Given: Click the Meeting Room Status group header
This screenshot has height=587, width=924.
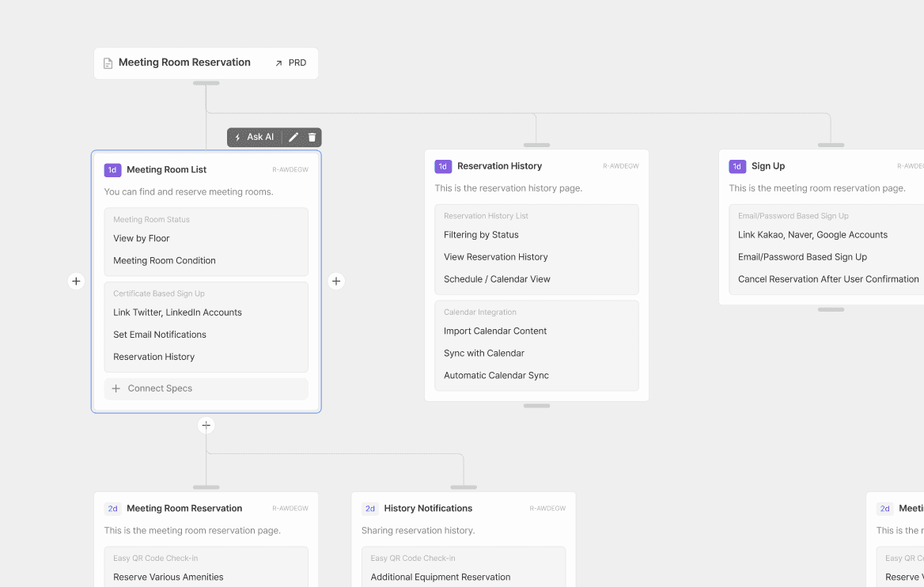Looking at the screenshot, I should coord(151,220).
